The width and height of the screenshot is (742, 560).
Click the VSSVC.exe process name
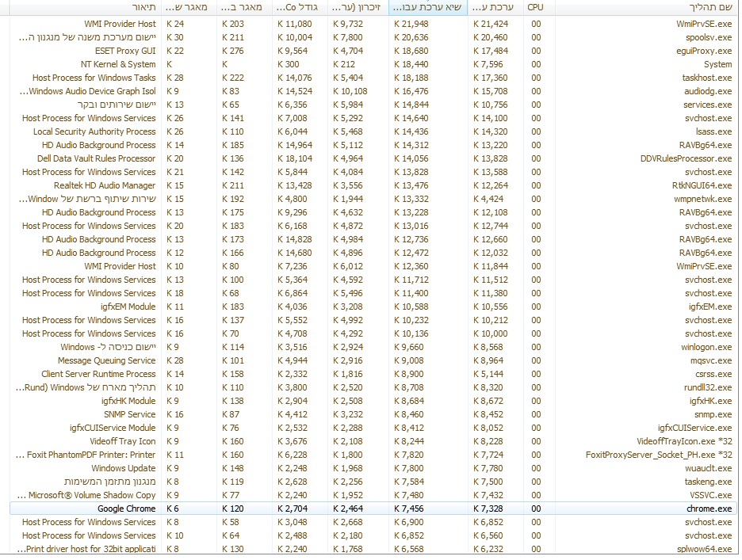click(x=711, y=495)
